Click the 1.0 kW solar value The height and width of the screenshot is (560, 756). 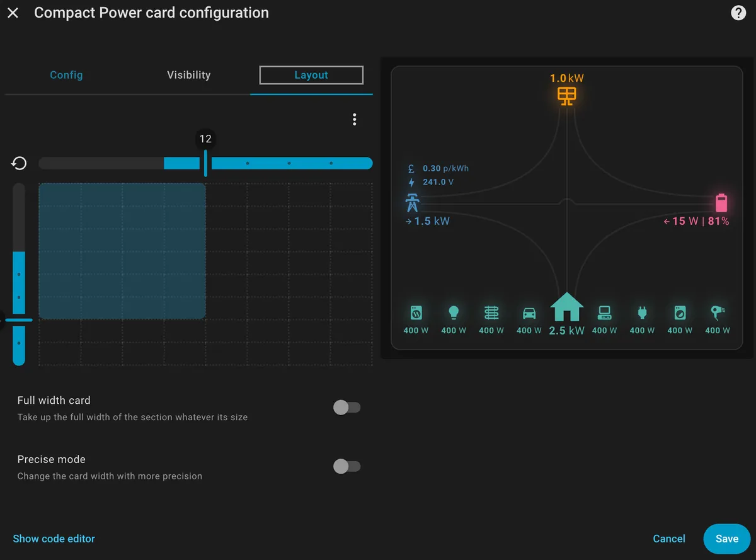point(567,79)
